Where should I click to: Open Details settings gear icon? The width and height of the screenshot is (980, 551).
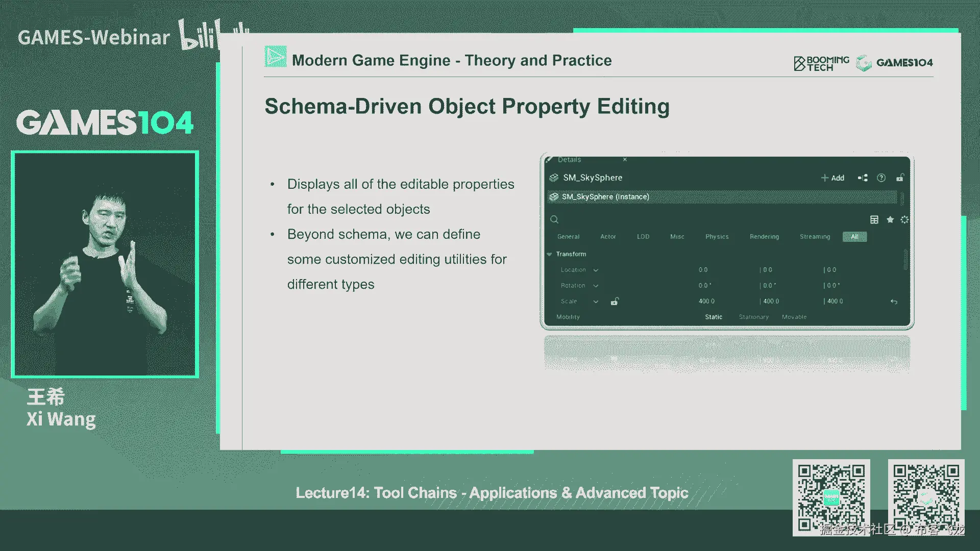click(904, 220)
